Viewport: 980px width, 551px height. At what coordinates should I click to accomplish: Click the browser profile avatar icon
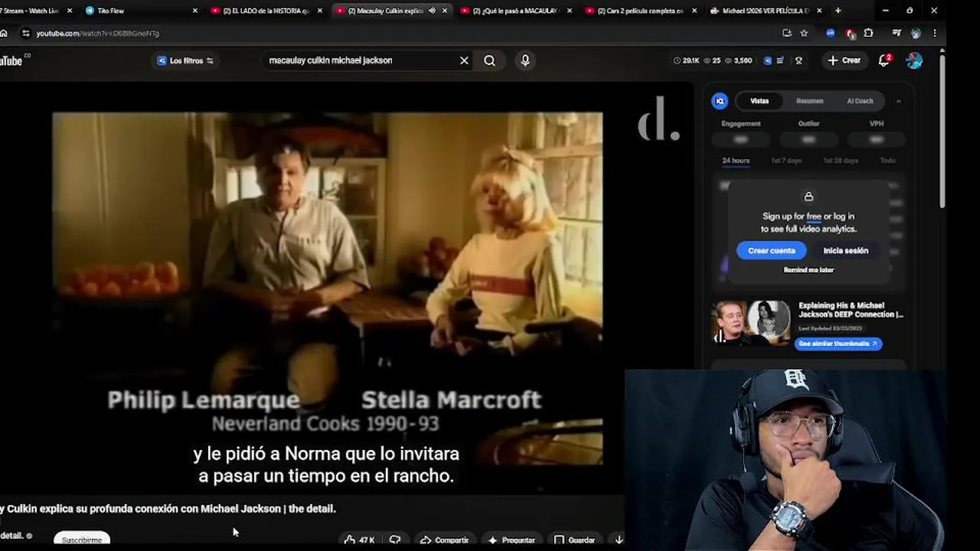pos(916,33)
